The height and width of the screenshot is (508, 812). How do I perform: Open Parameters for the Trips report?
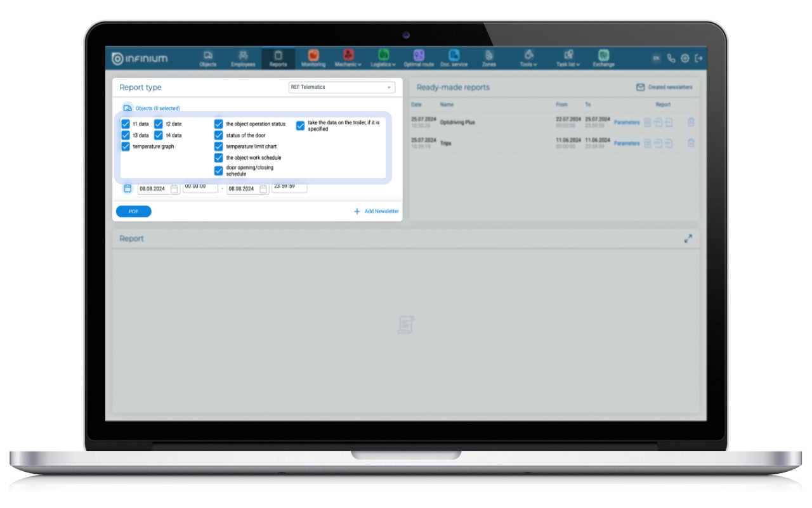click(x=626, y=143)
